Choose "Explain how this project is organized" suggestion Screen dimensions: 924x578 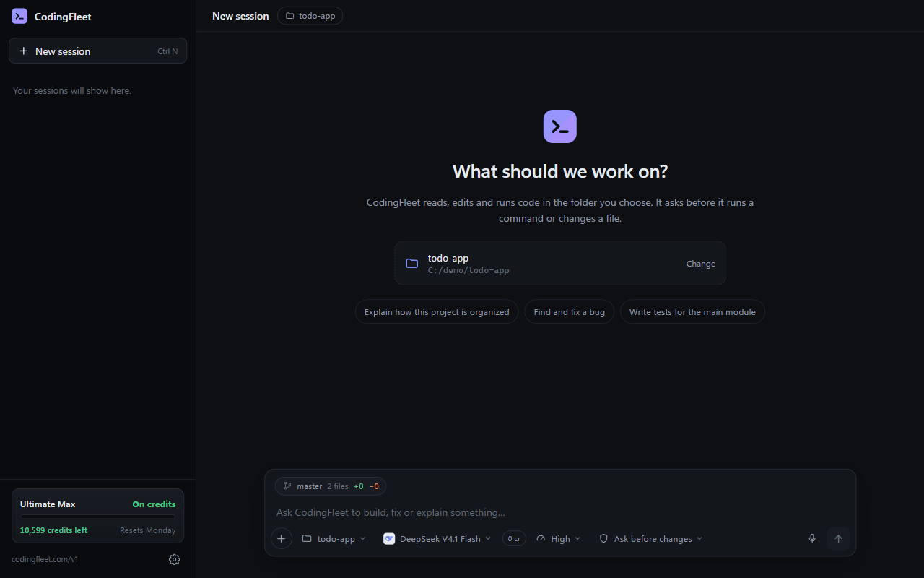[437, 312]
